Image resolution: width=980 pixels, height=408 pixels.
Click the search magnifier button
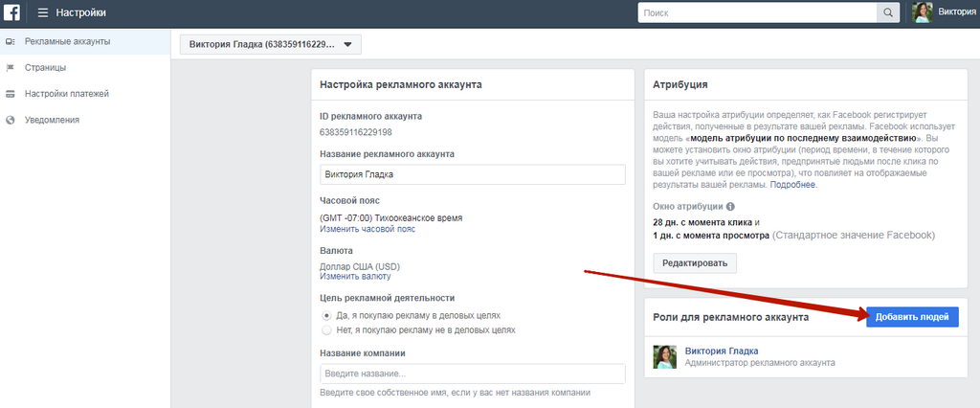point(887,12)
